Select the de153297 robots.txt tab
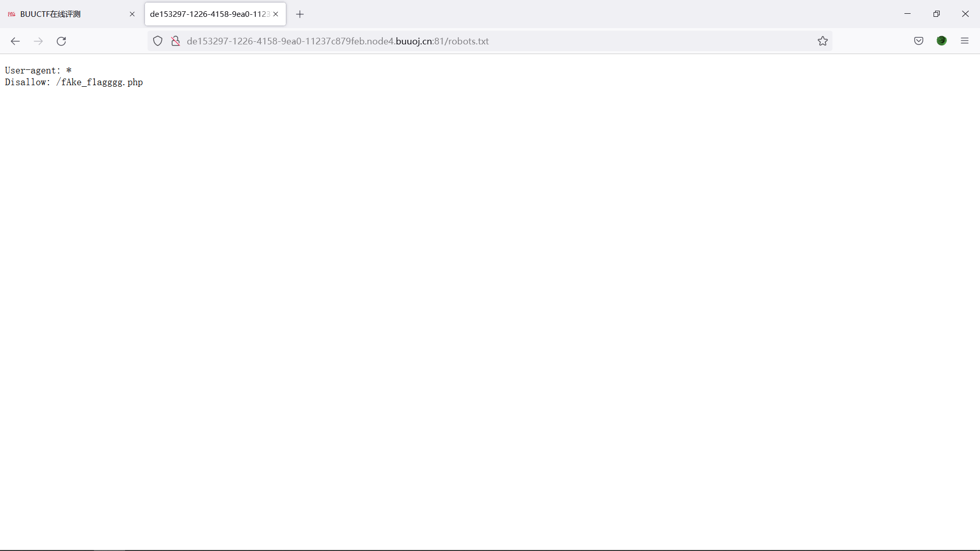 coord(209,14)
